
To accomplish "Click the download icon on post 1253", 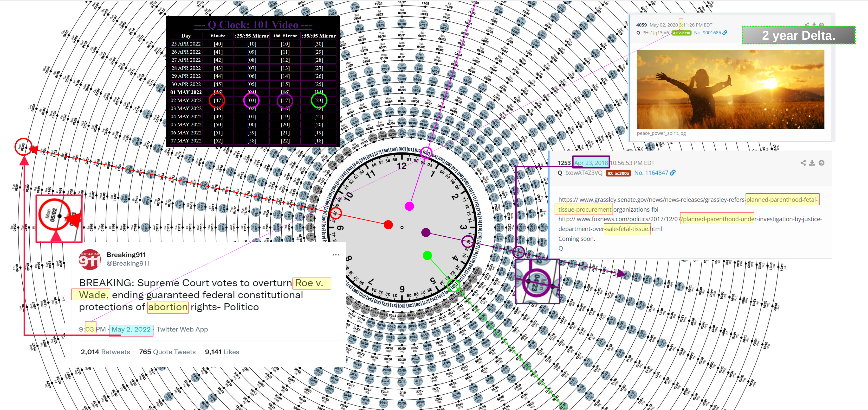I will (x=812, y=163).
